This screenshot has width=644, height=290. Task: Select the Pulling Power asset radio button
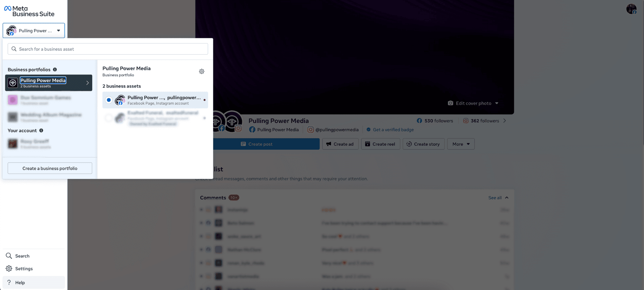[x=109, y=100]
